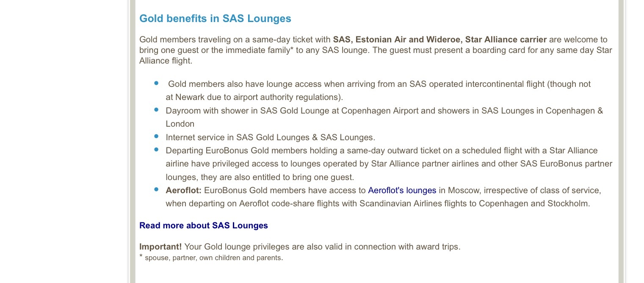
Task: Click the "spouse, partner, own children and parents" footnote
Action: coord(214,258)
